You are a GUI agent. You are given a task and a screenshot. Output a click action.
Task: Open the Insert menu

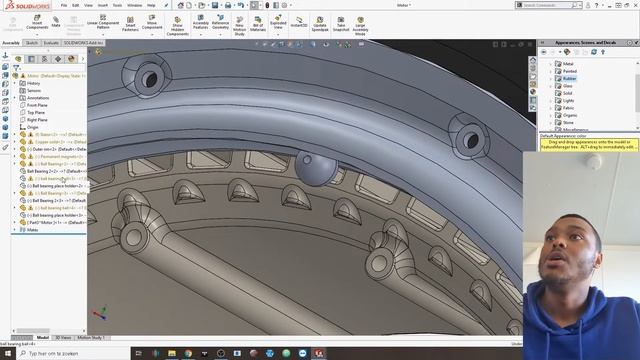tap(103, 5)
